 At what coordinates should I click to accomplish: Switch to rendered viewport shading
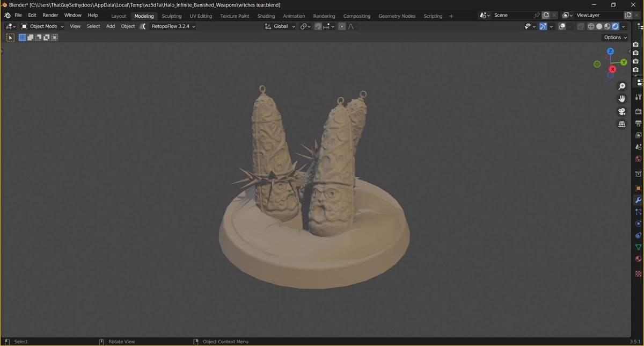[616, 26]
